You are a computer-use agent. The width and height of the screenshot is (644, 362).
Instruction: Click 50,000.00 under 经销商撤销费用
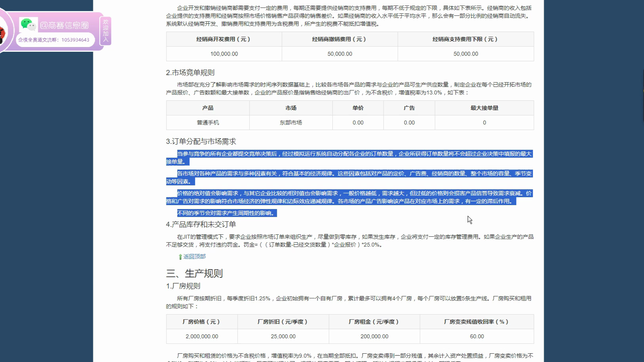click(x=340, y=54)
